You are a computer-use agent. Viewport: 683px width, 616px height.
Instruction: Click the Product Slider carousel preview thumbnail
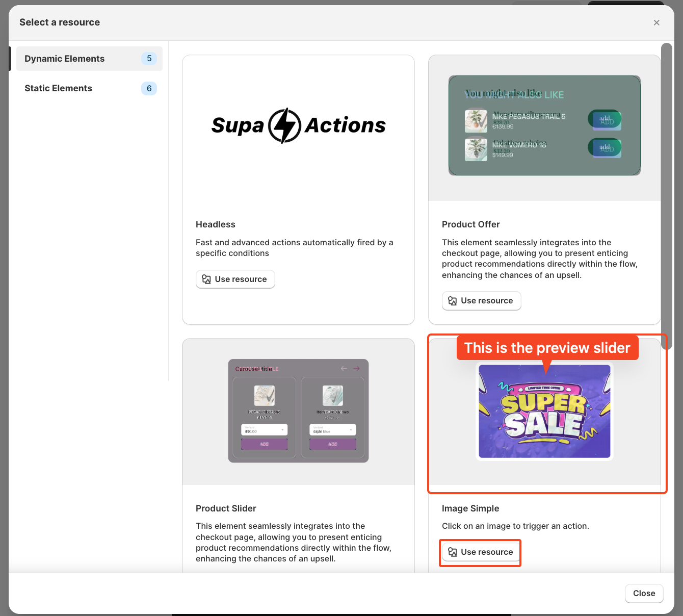298,411
